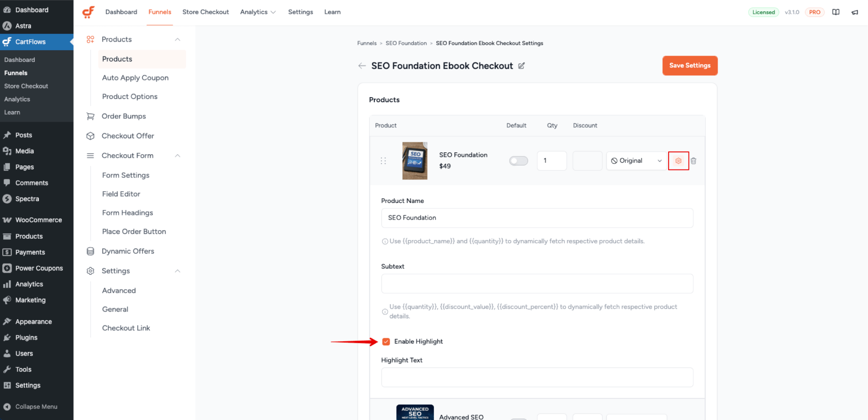Collapse the Checkout Form section chevron
This screenshot has width=868, height=420.
(x=178, y=156)
